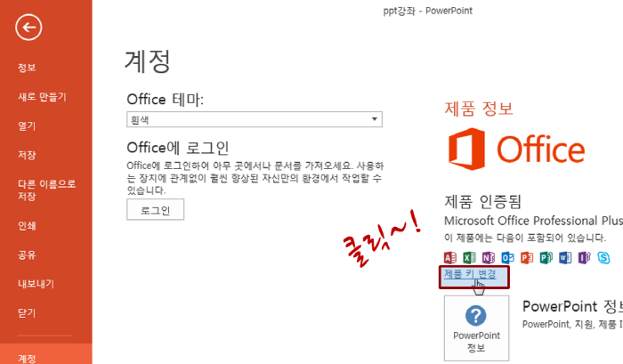Click the 계정 page title
The image size is (623, 364).
point(148,61)
